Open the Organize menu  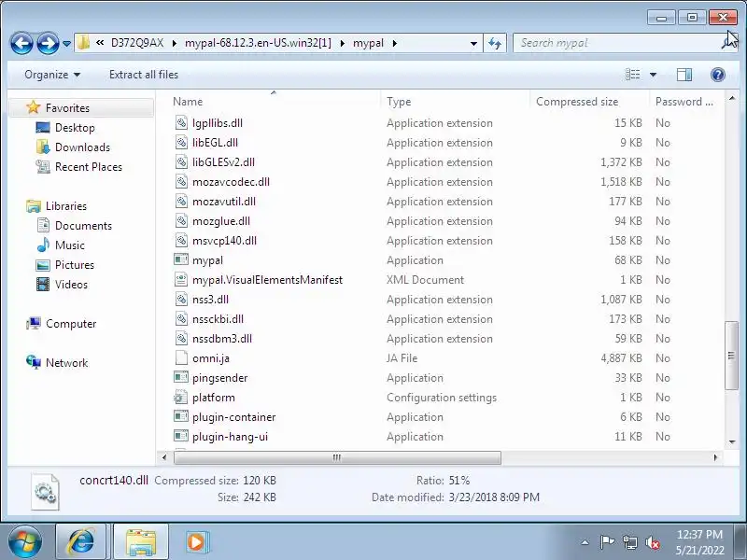[52, 75]
